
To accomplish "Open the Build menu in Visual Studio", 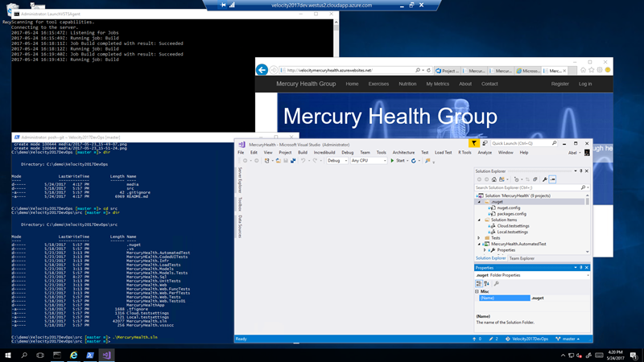I will [x=303, y=153].
